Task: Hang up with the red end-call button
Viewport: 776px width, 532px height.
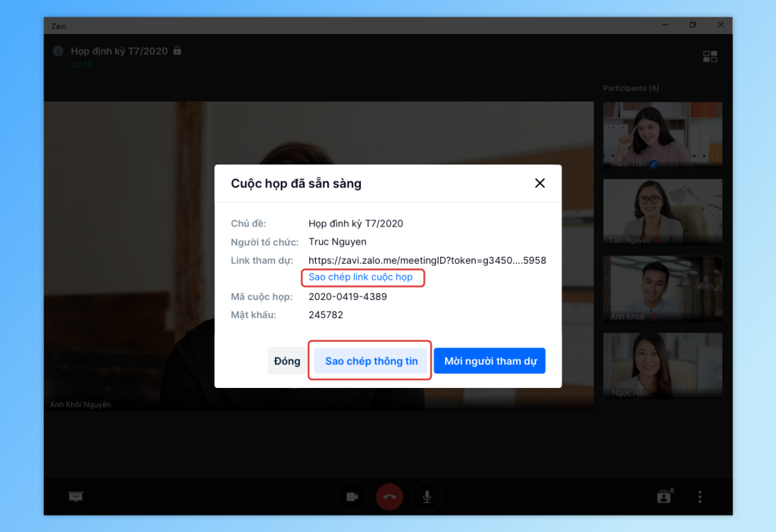Action: (390, 496)
